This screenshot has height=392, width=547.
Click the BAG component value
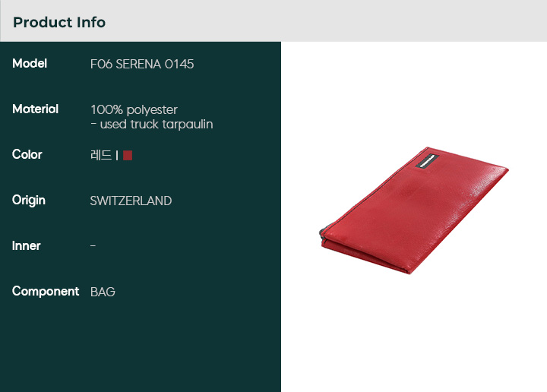(103, 292)
